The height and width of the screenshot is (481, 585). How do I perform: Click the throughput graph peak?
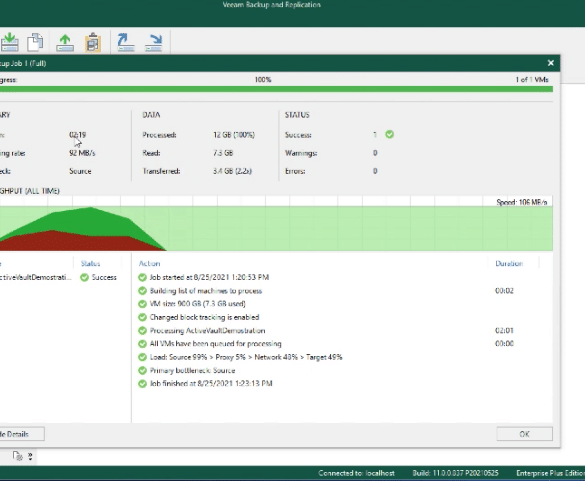(x=90, y=208)
